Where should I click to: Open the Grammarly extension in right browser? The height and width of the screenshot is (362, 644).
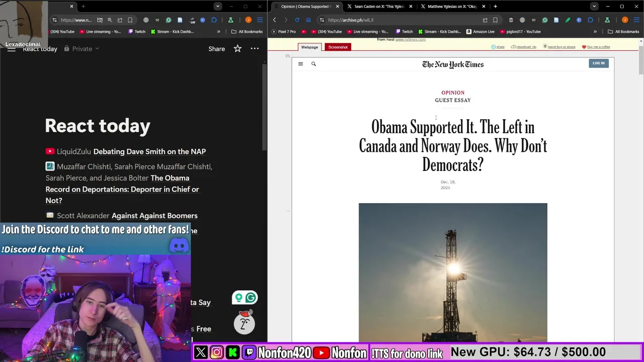pos(545,20)
